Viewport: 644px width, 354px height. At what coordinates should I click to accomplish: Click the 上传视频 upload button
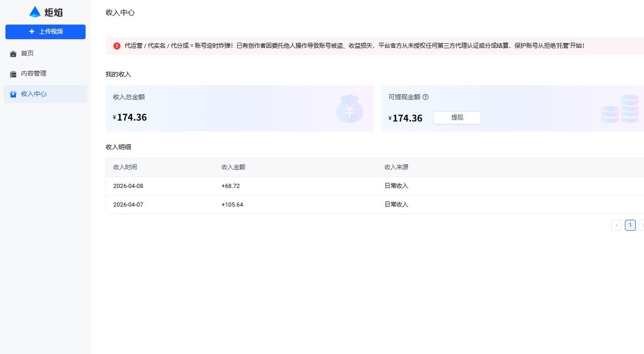point(45,32)
